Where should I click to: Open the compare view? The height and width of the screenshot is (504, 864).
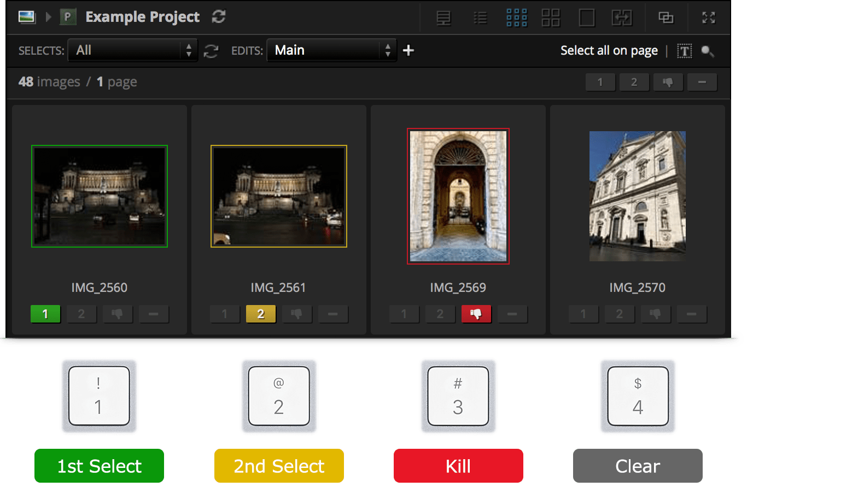point(622,17)
